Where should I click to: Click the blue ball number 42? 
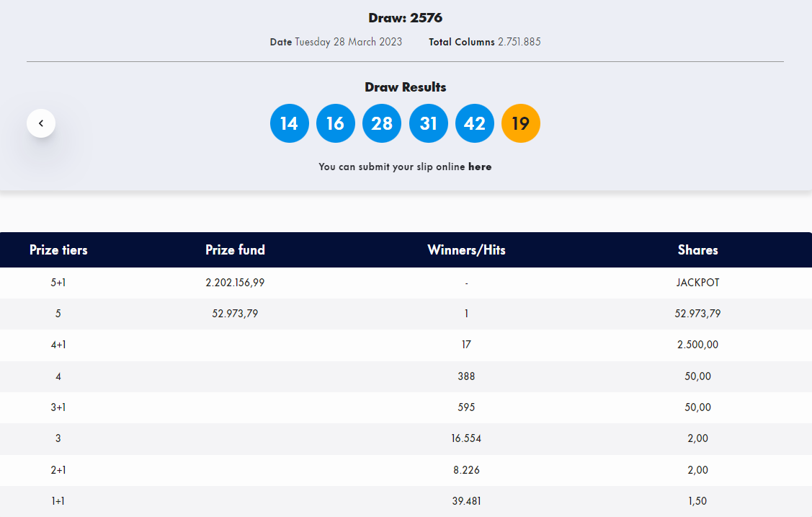point(475,123)
